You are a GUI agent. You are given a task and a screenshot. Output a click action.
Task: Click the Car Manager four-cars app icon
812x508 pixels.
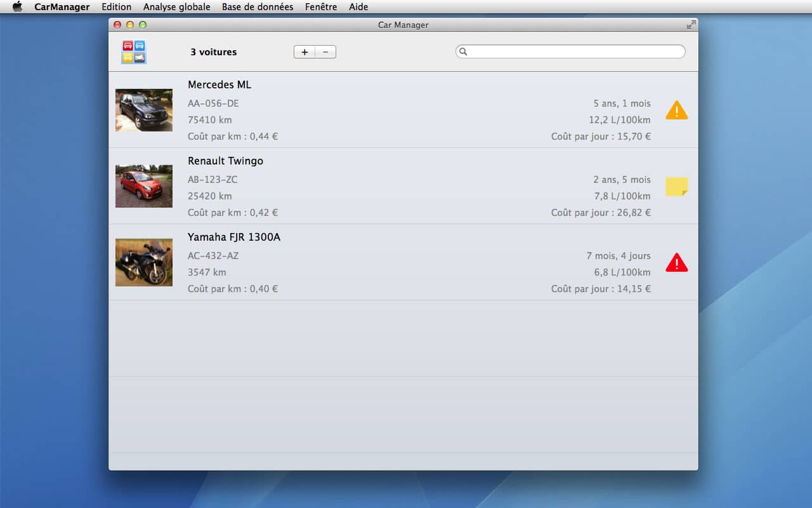pyautogui.click(x=134, y=52)
